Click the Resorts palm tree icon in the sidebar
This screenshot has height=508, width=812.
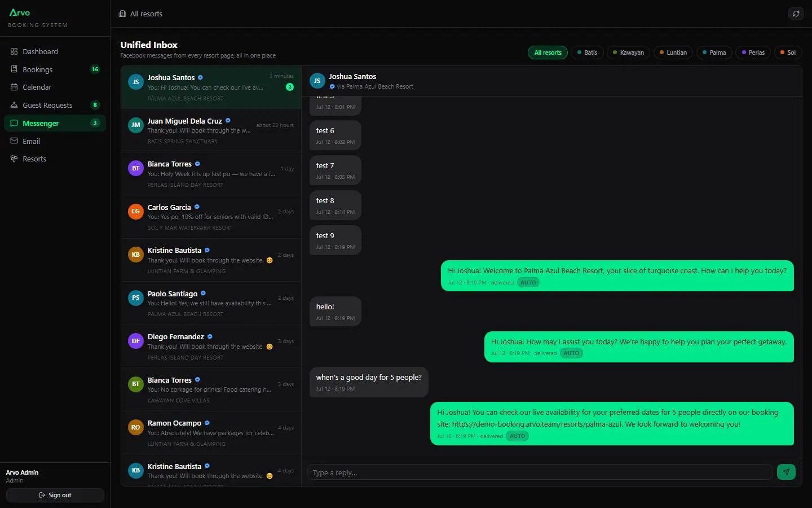coord(14,159)
